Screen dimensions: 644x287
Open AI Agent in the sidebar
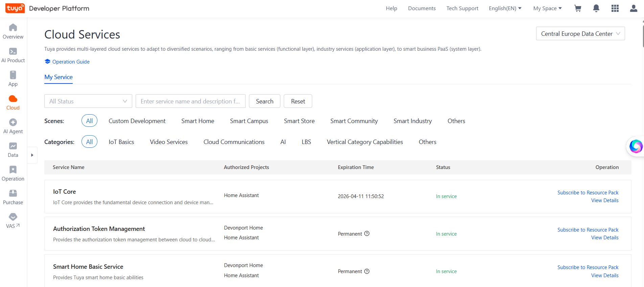point(13,126)
